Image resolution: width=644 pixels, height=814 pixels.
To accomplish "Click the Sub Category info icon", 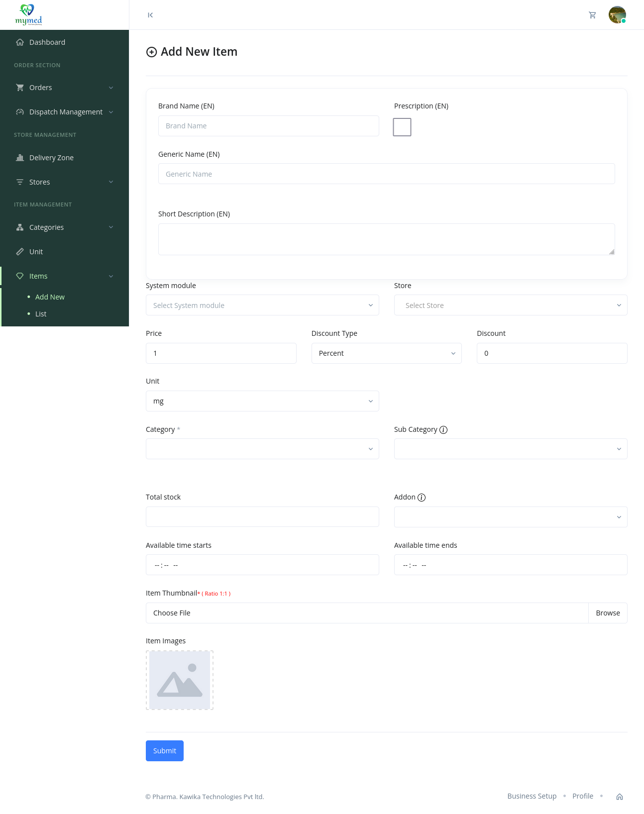I will pyautogui.click(x=443, y=430).
